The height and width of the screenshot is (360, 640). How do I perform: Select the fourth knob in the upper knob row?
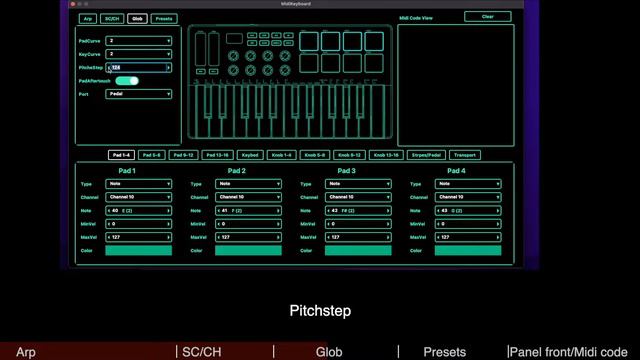click(285, 56)
